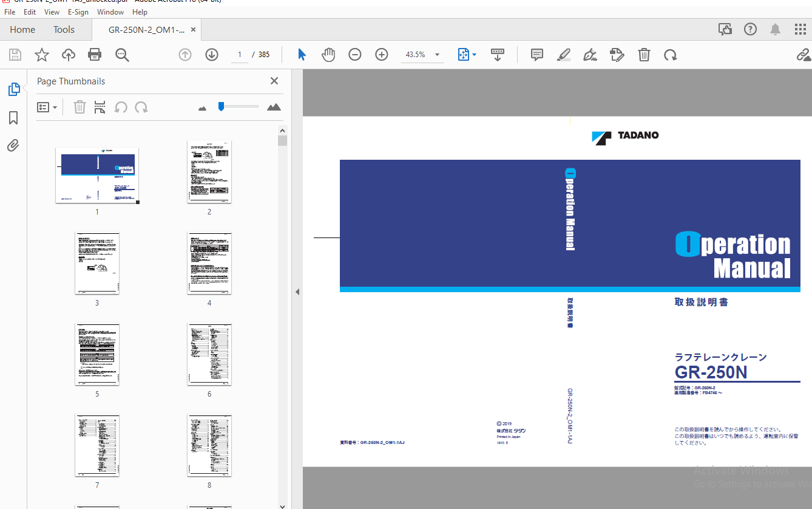Select page 3 thumbnail
The image size is (812, 509).
pos(97,263)
